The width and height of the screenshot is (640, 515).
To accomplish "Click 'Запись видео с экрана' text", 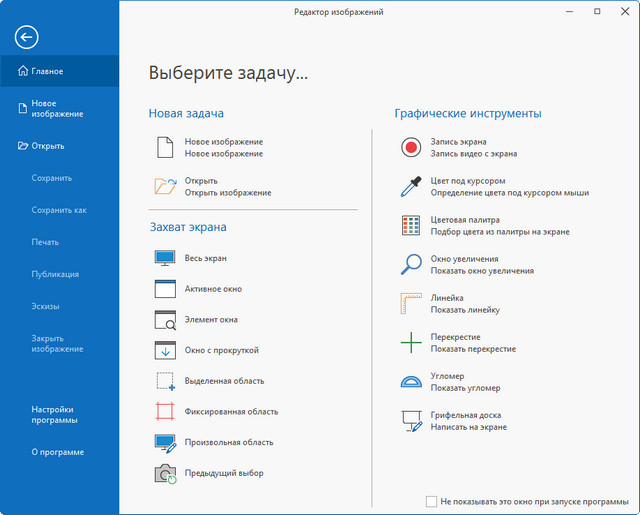I will tap(474, 154).
